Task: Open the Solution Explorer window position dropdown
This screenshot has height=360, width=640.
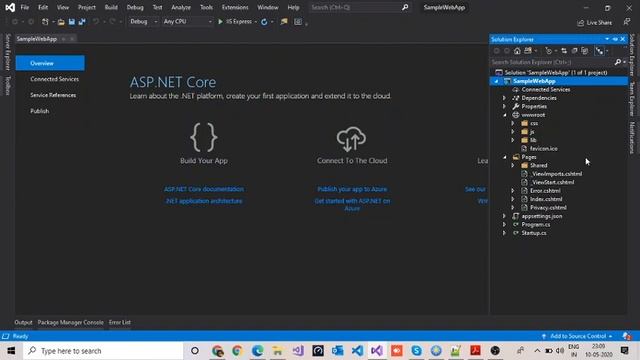Action: pos(607,39)
